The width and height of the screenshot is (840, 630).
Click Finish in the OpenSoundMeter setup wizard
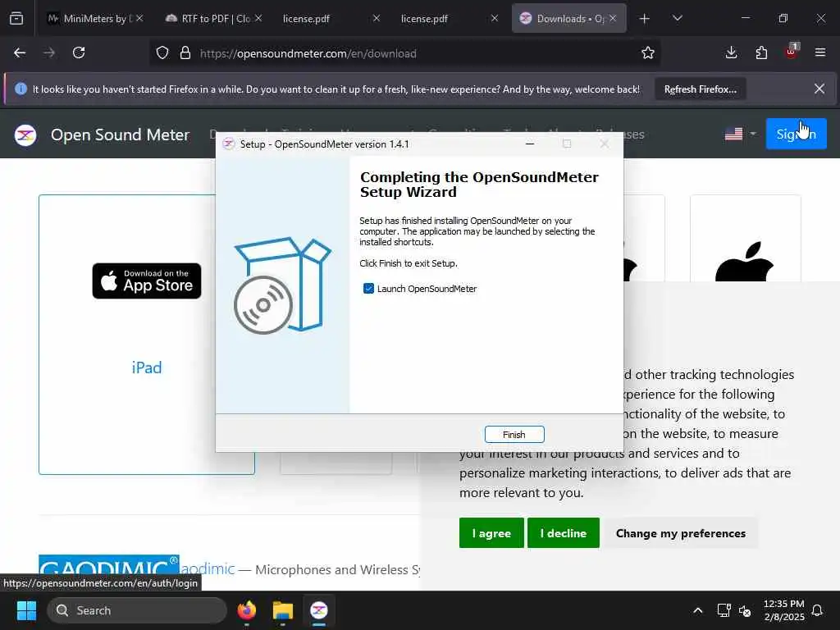pos(514,435)
